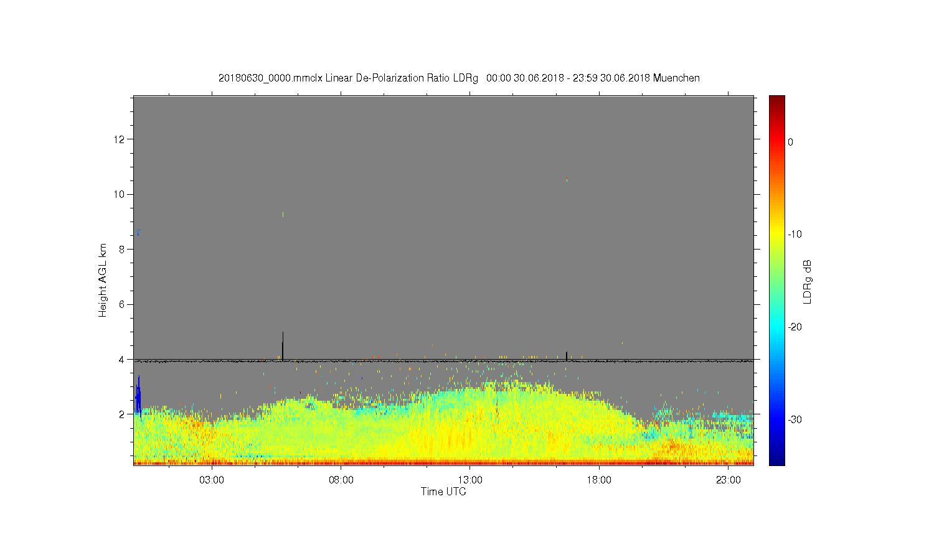934x560 pixels.
Task: Click the colorbar value -30
Action: (x=795, y=420)
